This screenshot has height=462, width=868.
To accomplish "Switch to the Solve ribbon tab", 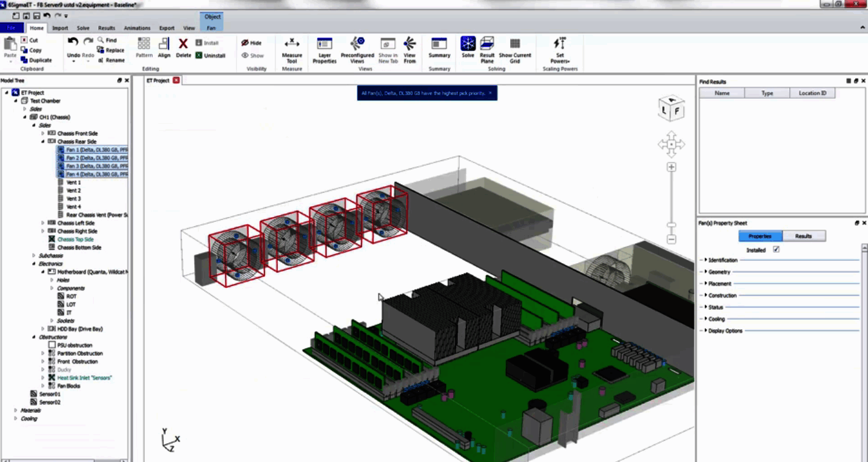I will [x=83, y=28].
